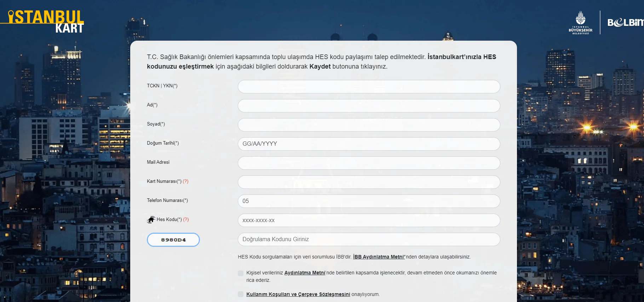Click the Kart Numarası input field
The height and width of the screenshot is (302, 644).
pos(369,182)
